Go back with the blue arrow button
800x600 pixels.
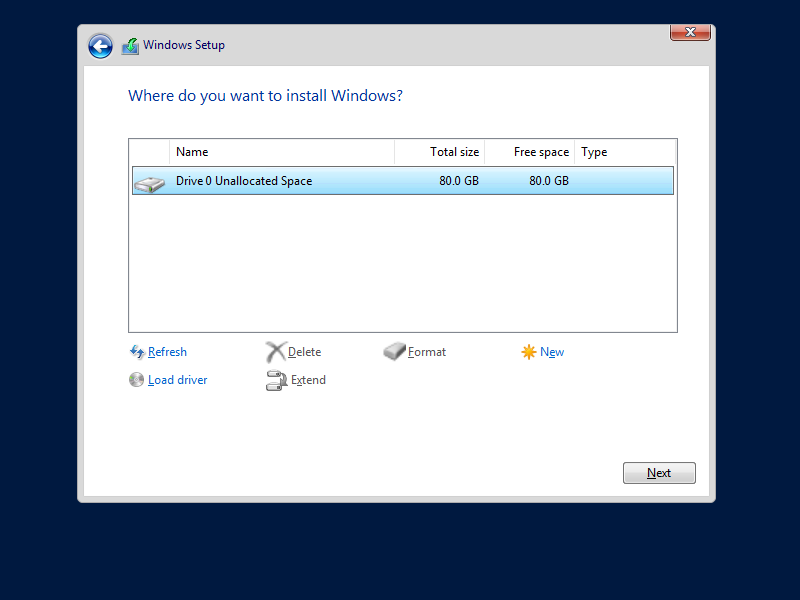tap(100, 46)
